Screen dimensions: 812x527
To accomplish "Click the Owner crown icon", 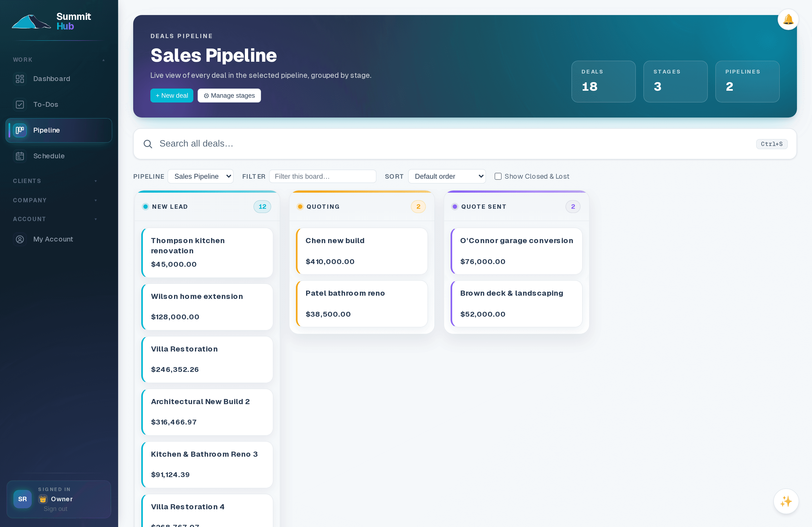I will pos(43,499).
